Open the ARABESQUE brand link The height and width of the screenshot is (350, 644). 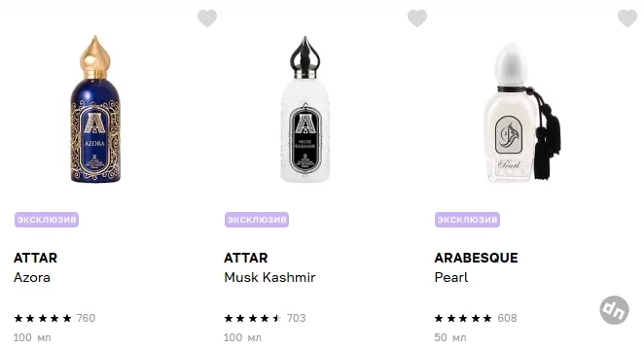pos(476,258)
